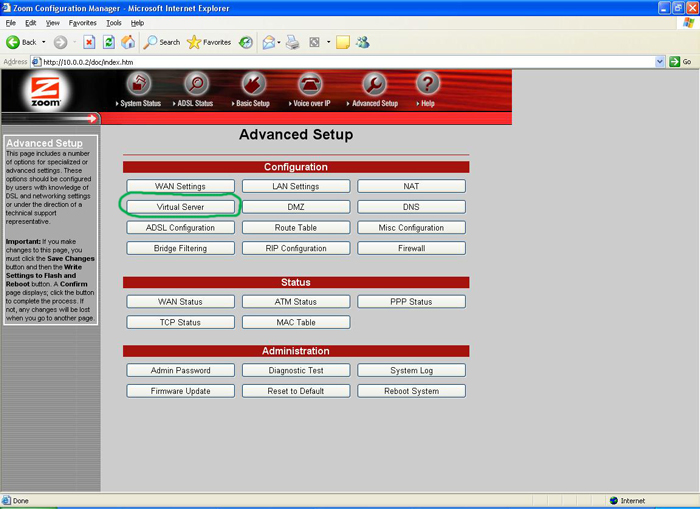This screenshot has width=700, height=509.
Task: View WAN Status
Action: 180,301
